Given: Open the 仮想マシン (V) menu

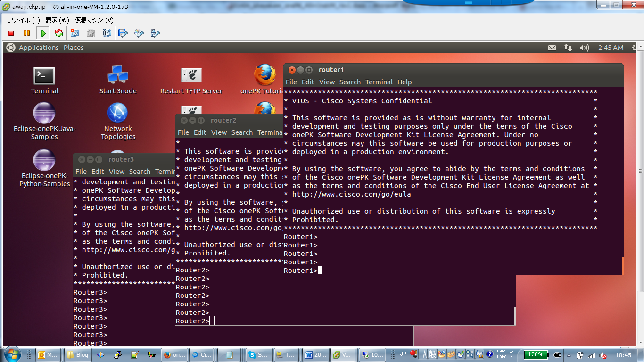Looking at the screenshot, I should [x=94, y=20].
